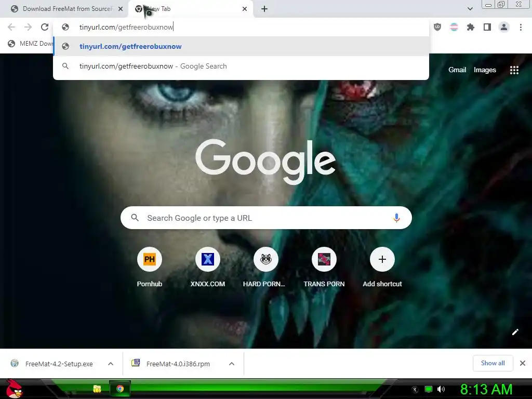Screen dimensions: 532x399
Task: Click the striped flag extension icon
Action: [x=454, y=27]
